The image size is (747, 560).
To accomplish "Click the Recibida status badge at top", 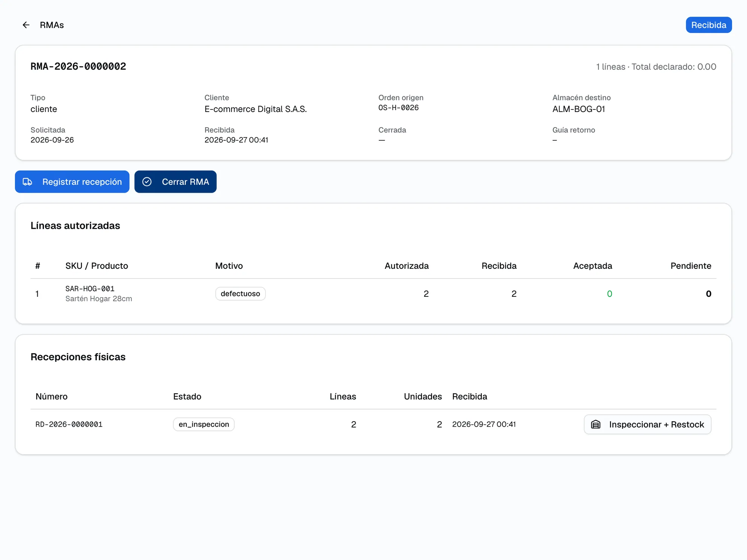I will tap(709, 25).
